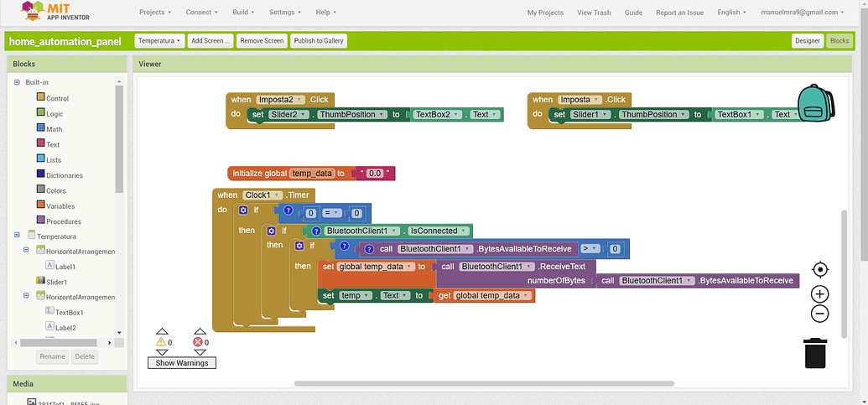Collapse the Temperatura screen tree node
This screenshot has width=868, height=405.
pyautogui.click(x=17, y=236)
